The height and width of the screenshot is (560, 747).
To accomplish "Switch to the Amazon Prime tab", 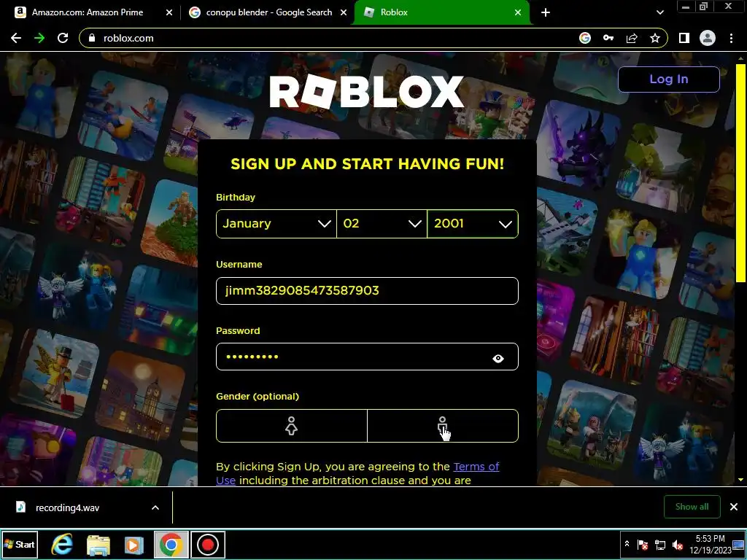I will [88, 12].
